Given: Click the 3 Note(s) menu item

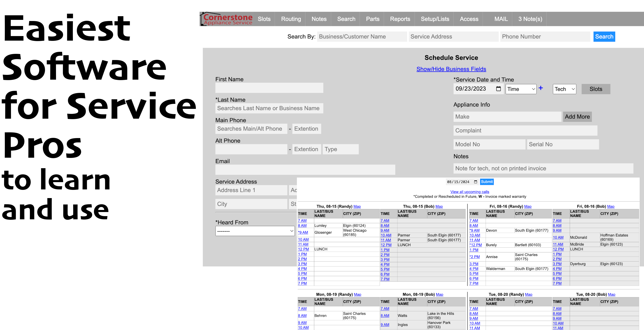Looking at the screenshot, I should [x=530, y=19].
